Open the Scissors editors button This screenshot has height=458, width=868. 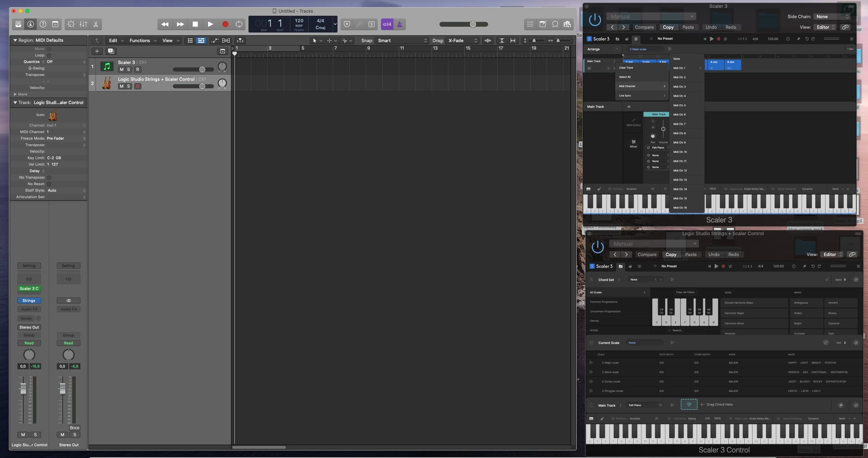pyautogui.click(x=96, y=24)
